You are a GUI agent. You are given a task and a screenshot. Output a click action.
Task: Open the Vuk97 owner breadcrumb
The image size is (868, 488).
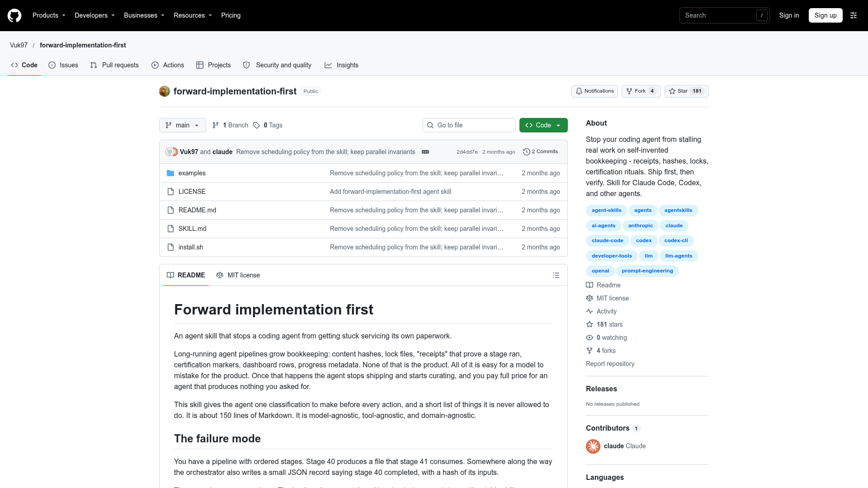tap(19, 45)
